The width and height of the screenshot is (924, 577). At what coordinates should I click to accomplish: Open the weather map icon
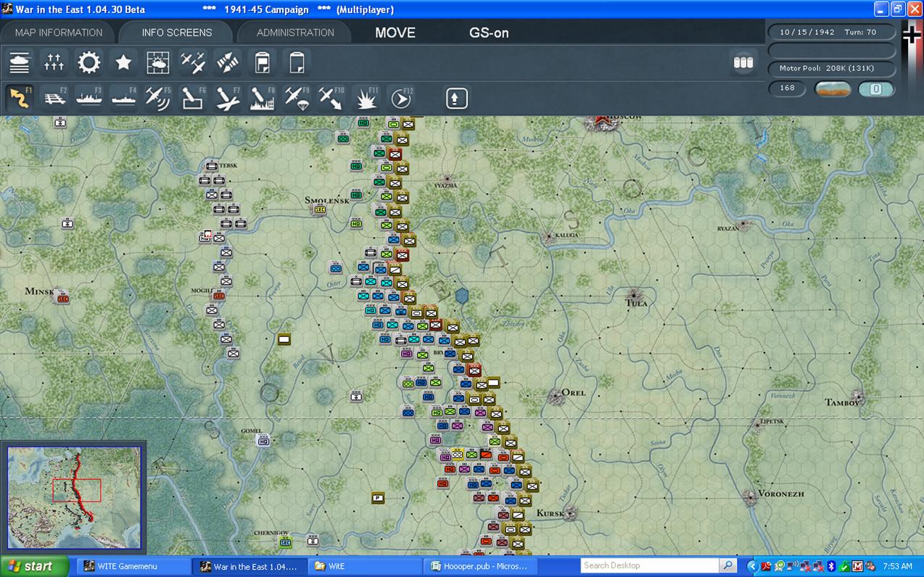(x=158, y=63)
